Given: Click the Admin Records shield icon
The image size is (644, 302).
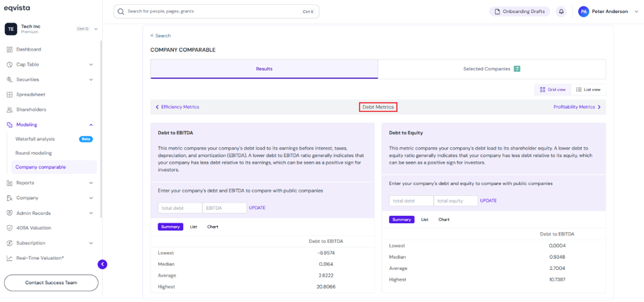Looking at the screenshot, I should coord(10,214).
